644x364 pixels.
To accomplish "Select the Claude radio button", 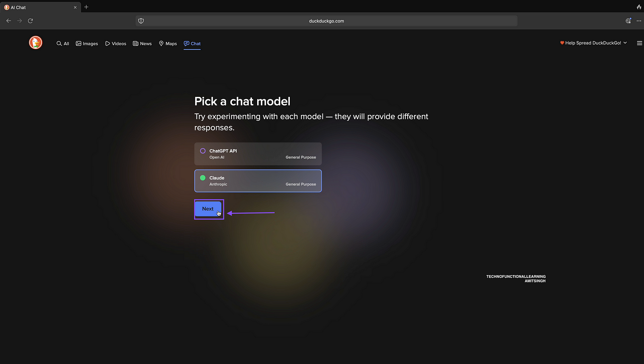I will (203, 178).
